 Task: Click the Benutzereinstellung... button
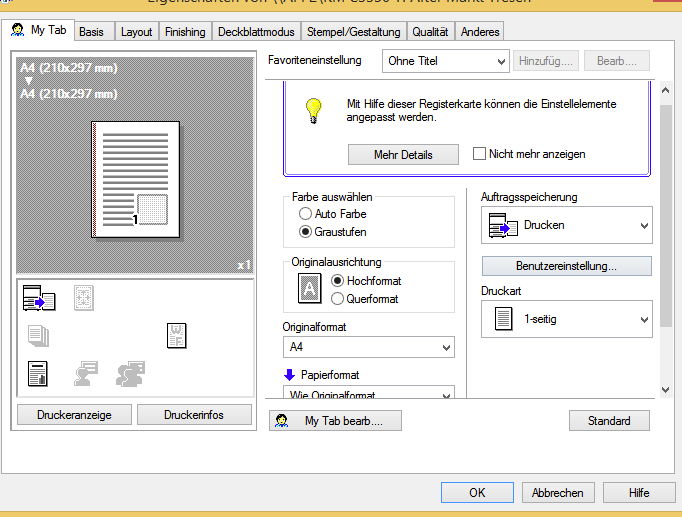[x=567, y=266]
